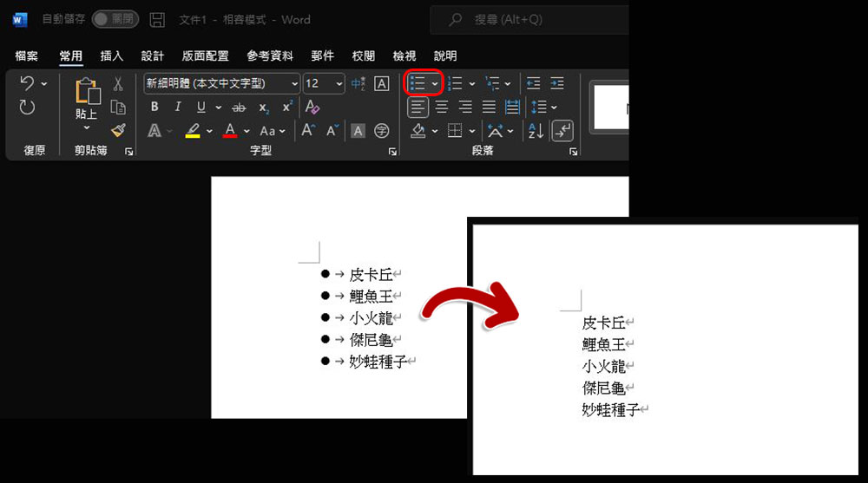The image size is (868, 483).
Task: Switch to the 參考資料 tab
Action: [270, 55]
